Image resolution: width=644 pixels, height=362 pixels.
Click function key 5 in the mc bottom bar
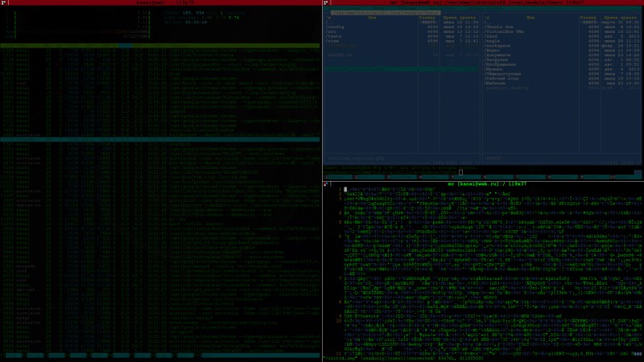(467, 177)
